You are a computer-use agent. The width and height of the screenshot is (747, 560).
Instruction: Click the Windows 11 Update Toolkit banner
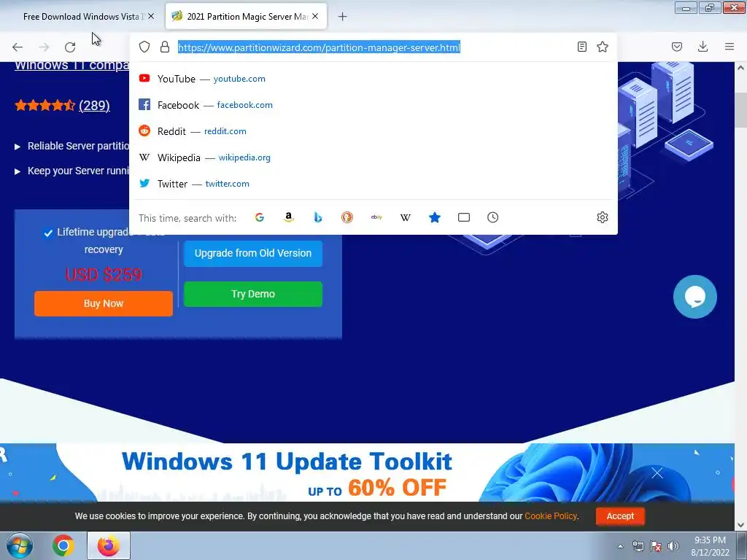point(367,472)
